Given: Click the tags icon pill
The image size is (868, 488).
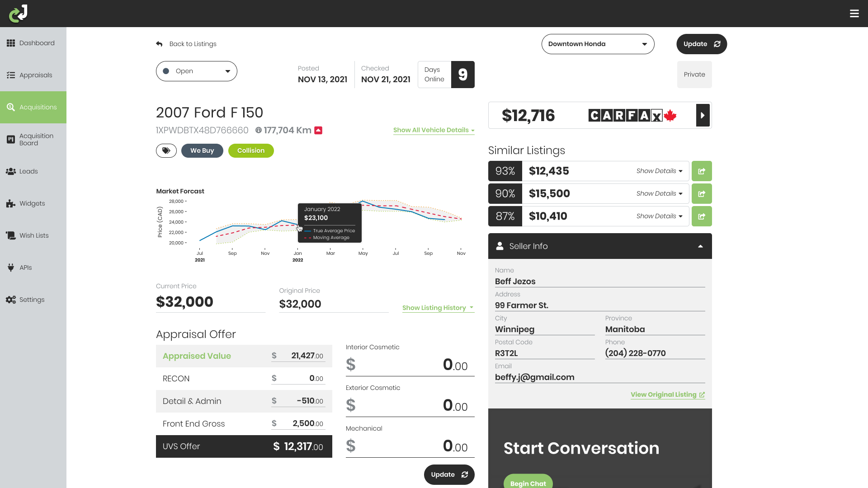Looking at the screenshot, I should pyautogui.click(x=166, y=150).
